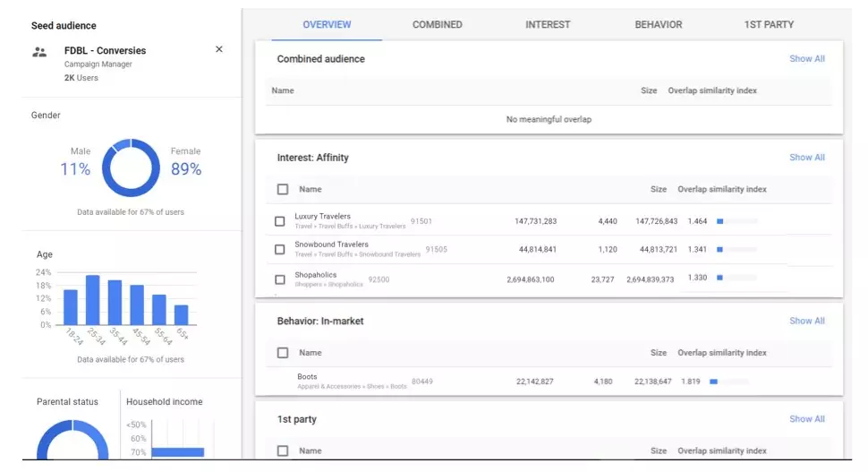The image size is (868, 472).
Task: Click the seed audience people icon
Action: [39, 52]
